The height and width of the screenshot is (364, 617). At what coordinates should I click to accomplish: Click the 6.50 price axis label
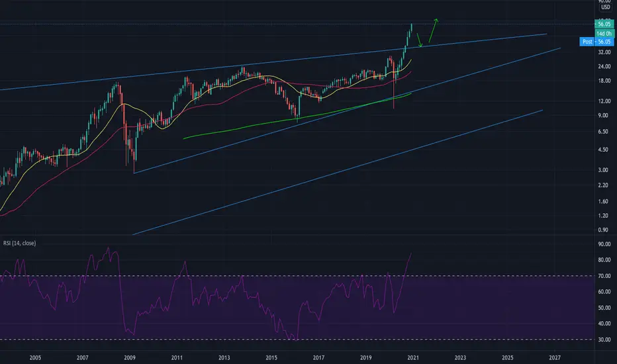604,132
